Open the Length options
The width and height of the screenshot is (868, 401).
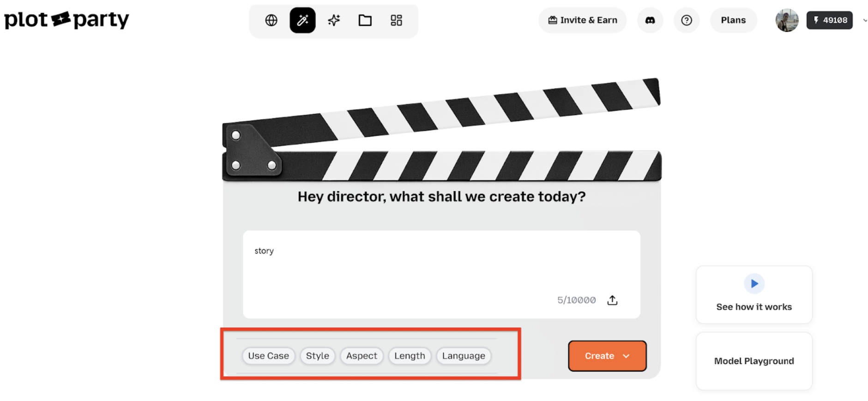tap(410, 356)
